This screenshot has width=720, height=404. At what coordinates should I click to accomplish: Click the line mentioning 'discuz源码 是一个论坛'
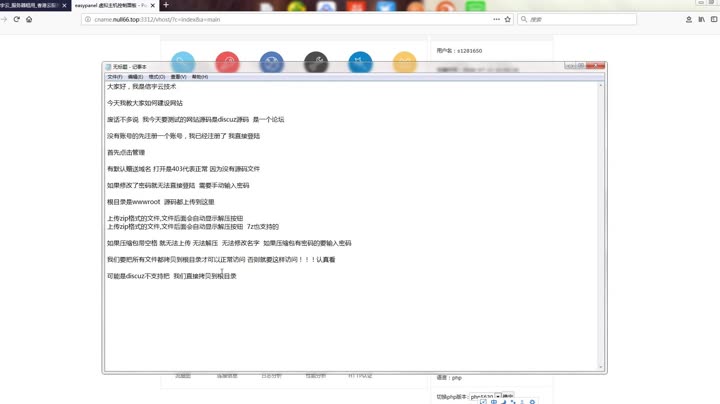tap(196, 119)
